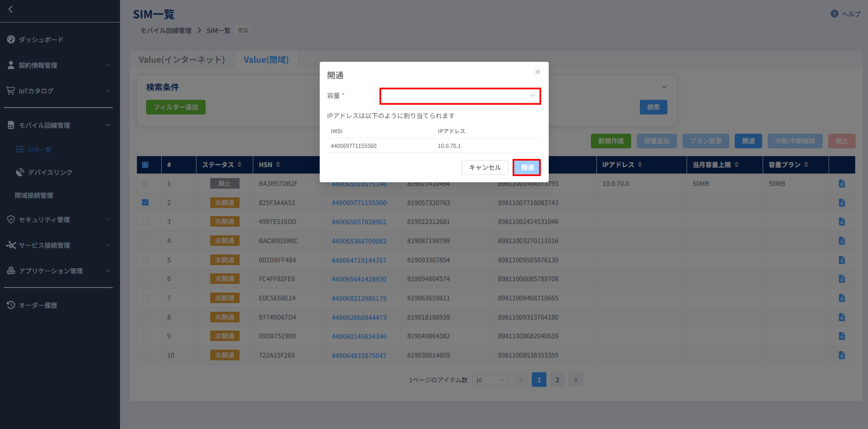Sort by ステータス column arrows
Viewport: 868px width, 429px height.
(x=240, y=165)
